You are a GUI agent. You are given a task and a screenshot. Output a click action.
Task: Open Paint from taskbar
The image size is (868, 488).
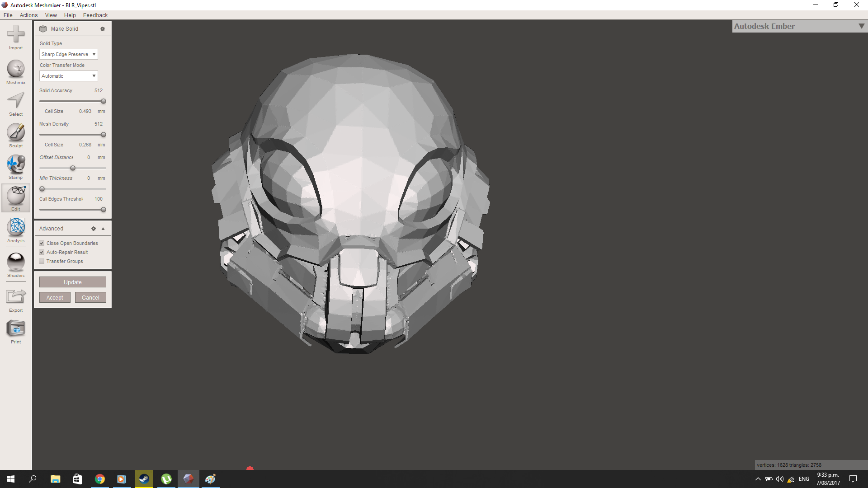pyautogui.click(x=210, y=479)
